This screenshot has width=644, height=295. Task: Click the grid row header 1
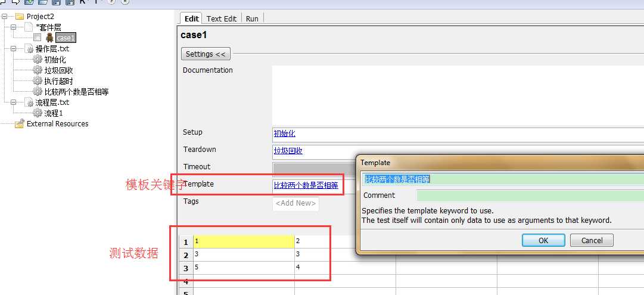pyautogui.click(x=186, y=242)
